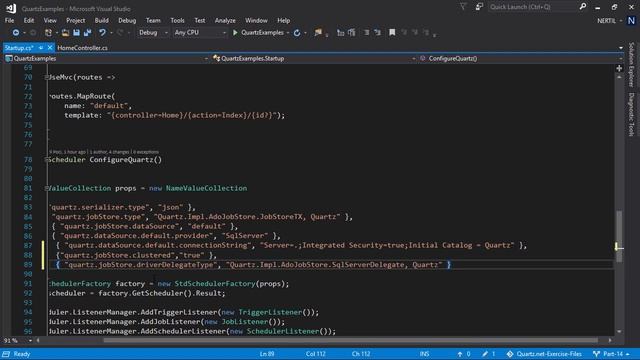Viewport: 640px width, 360px height.
Task: Click the pending changes pencil status icon
Action: point(485,354)
